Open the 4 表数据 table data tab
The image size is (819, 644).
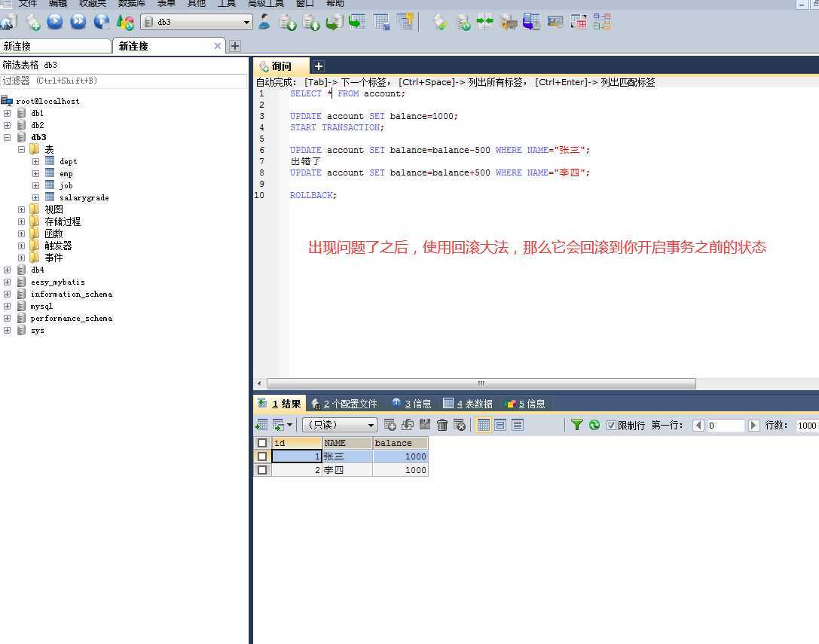click(x=468, y=404)
